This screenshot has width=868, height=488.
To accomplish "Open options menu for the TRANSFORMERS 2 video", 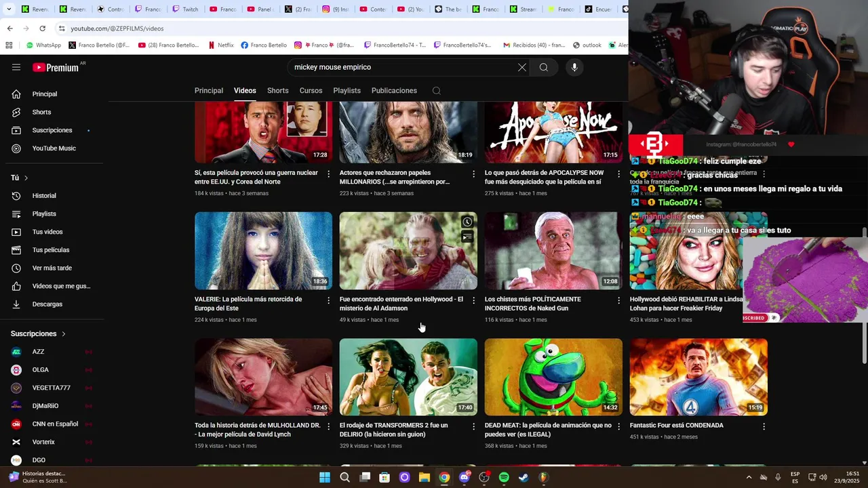I will coord(474,426).
